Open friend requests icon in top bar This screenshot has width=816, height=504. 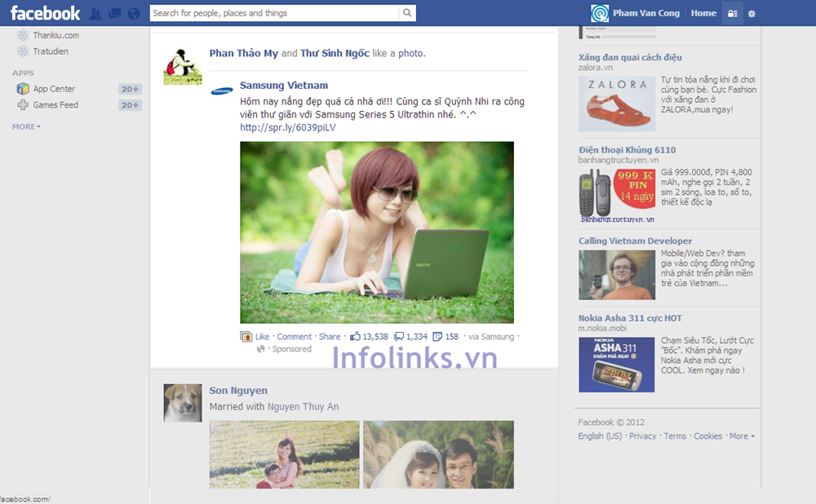(95, 14)
